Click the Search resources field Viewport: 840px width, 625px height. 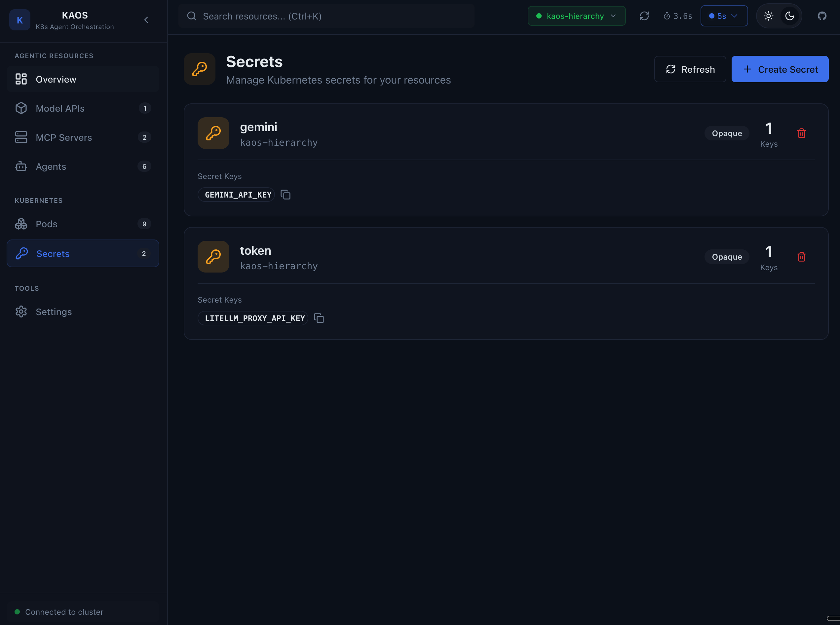point(326,16)
